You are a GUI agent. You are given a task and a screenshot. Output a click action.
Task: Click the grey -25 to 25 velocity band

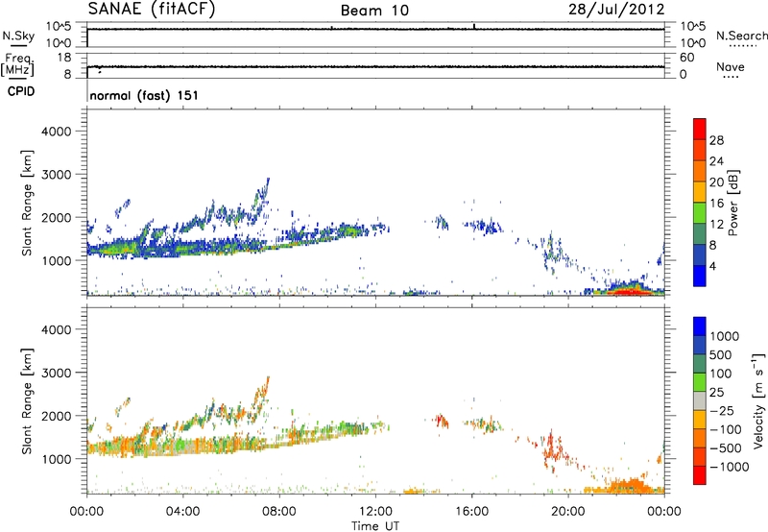coord(700,400)
